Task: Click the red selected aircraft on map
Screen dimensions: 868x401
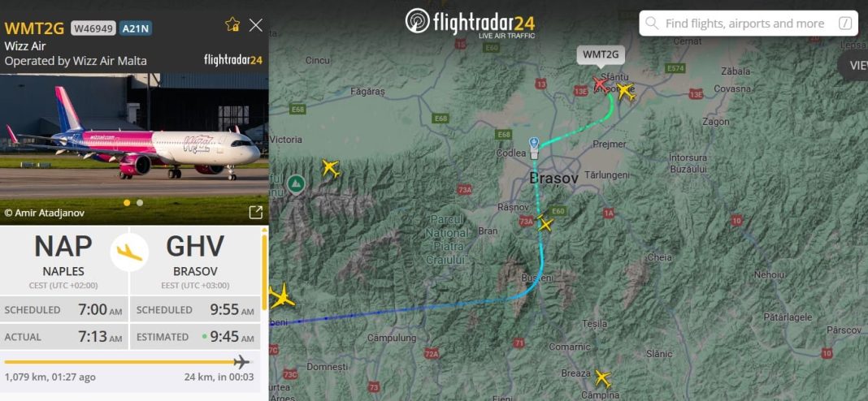Action: pyautogui.click(x=600, y=84)
